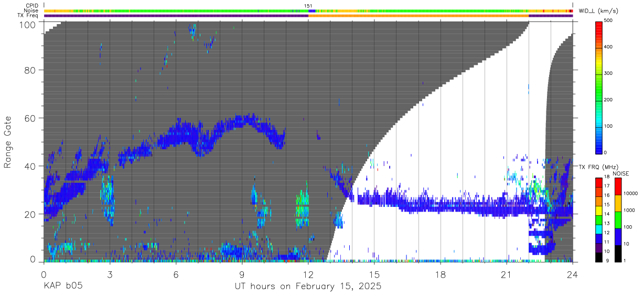Click the 21 tick on the time axis
The height and width of the screenshot is (297, 644).
coord(507,274)
